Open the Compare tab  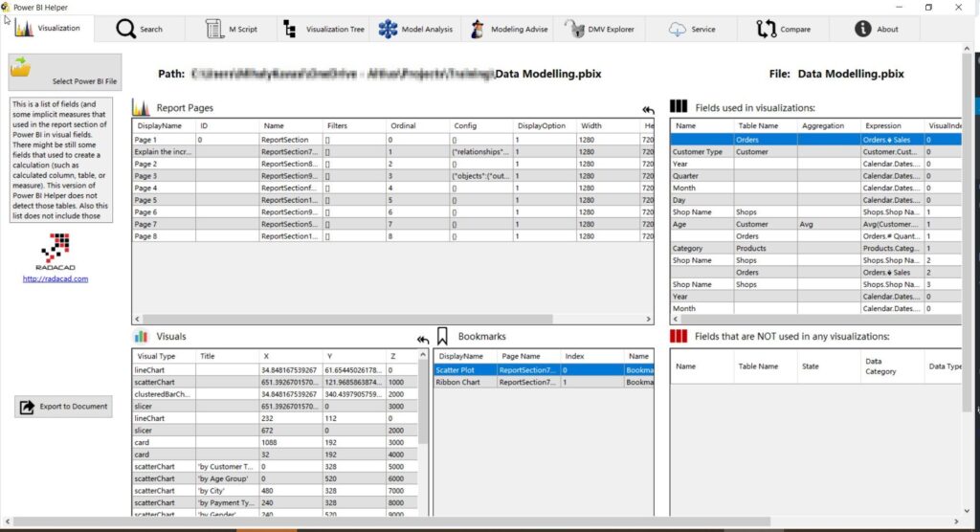click(x=784, y=29)
